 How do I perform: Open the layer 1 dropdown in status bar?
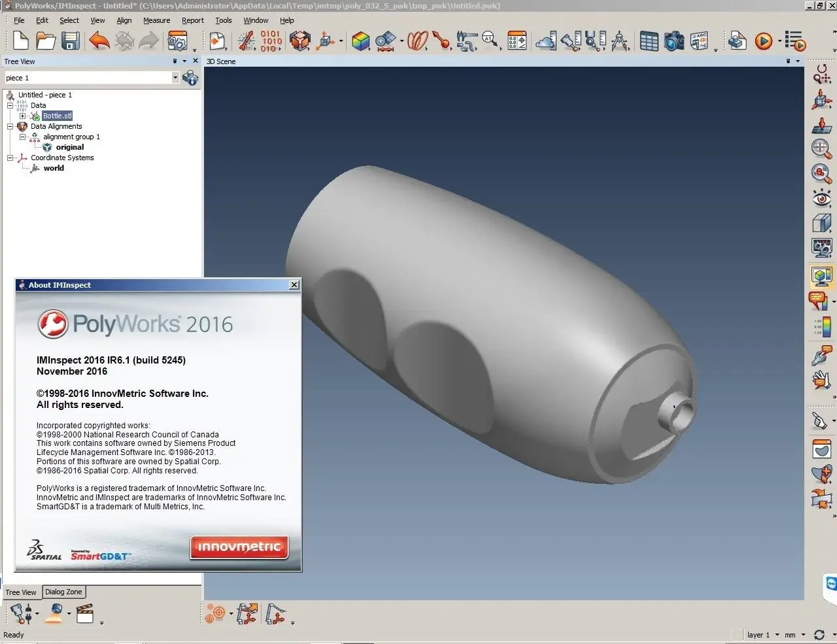pos(777,635)
